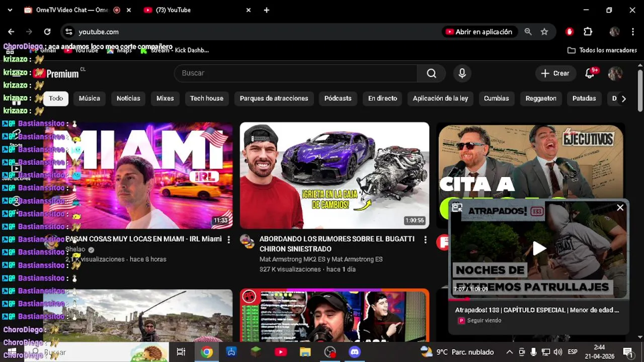Select Aplicación de la ley chip

click(440, 99)
